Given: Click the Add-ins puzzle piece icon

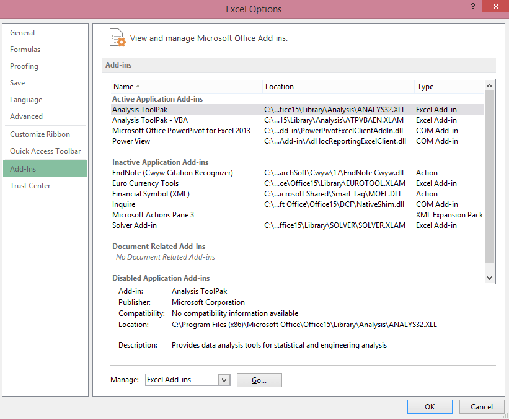Looking at the screenshot, I should click(117, 38).
